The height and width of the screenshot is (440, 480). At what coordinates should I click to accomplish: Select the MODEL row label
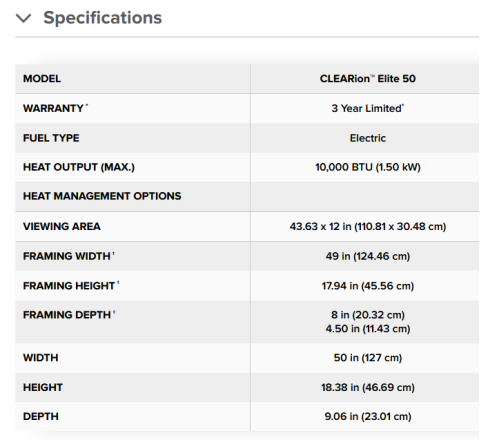point(42,79)
